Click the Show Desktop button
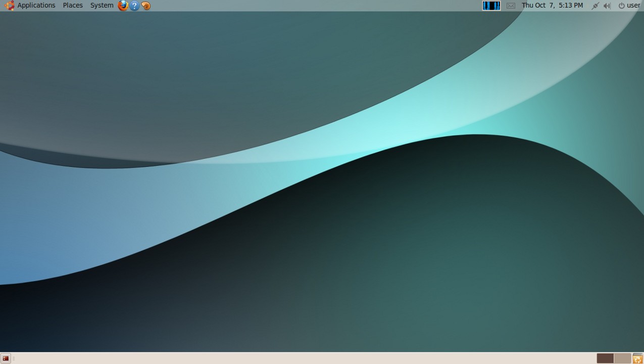 pyautogui.click(x=6, y=358)
